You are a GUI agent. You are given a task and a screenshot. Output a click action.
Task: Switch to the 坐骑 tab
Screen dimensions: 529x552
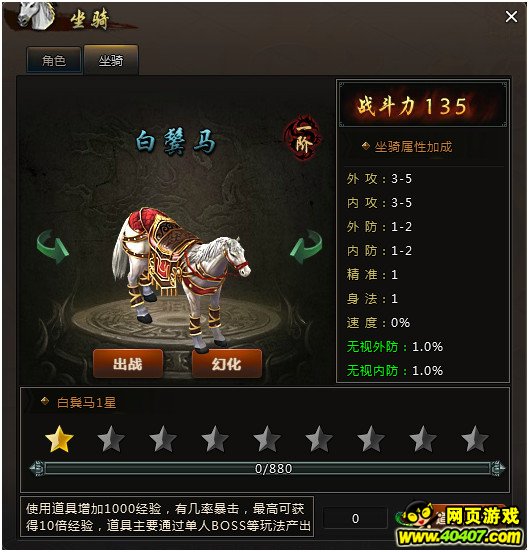pyautogui.click(x=111, y=60)
